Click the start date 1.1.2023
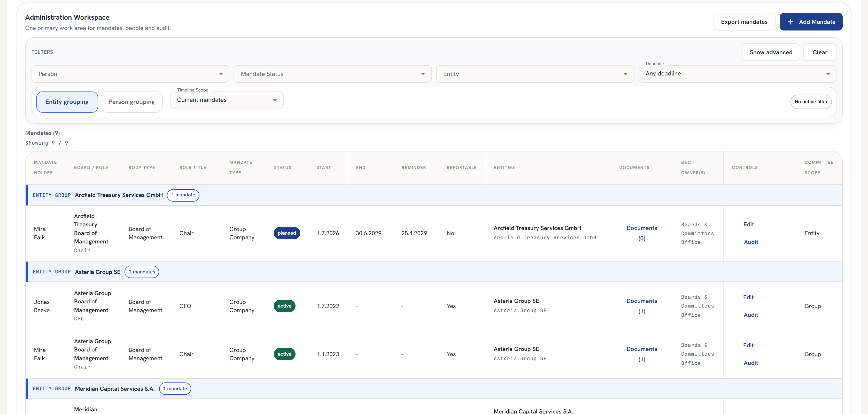 click(x=328, y=354)
